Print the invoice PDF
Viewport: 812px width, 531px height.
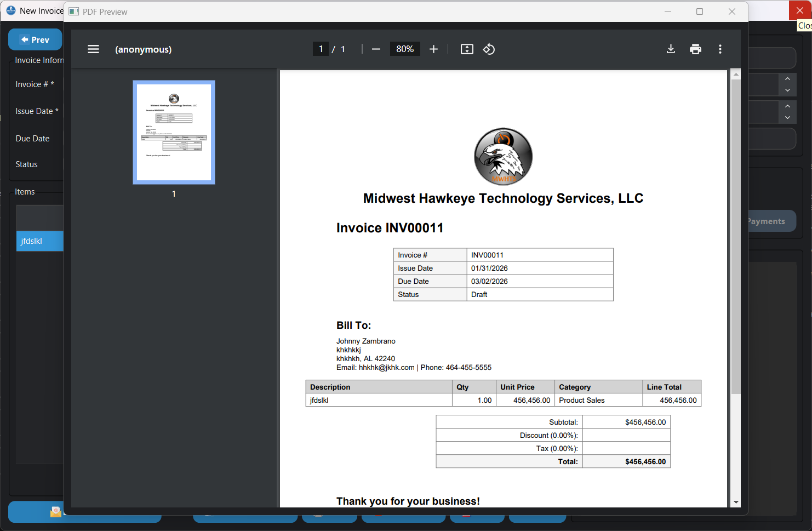(695, 49)
